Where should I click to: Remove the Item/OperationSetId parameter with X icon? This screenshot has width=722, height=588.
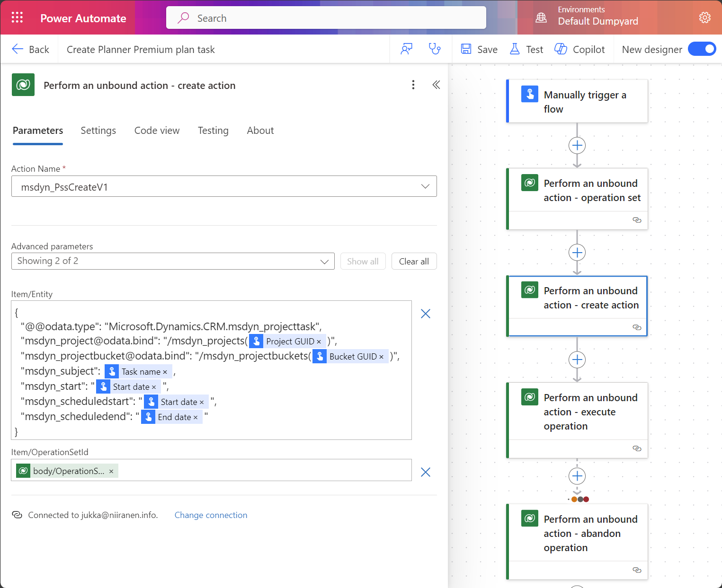pyautogui.click(x=426, y=472)
